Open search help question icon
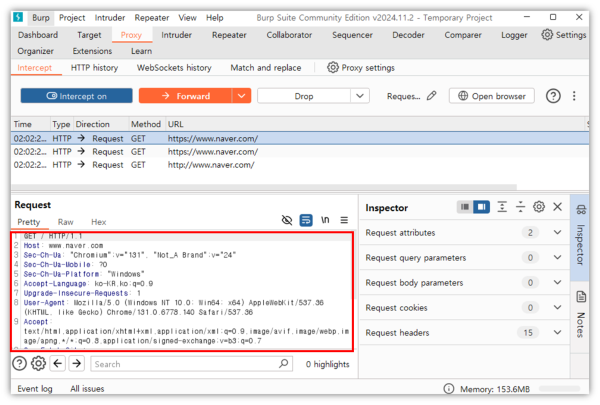This screenshot has width=600, height=405. click(20, 363)
